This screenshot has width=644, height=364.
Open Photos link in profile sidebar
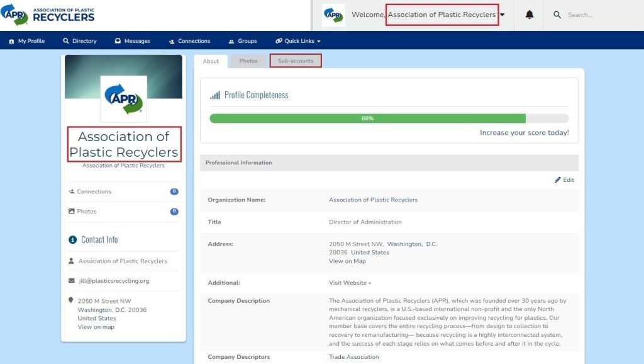[x=87, y=212]
